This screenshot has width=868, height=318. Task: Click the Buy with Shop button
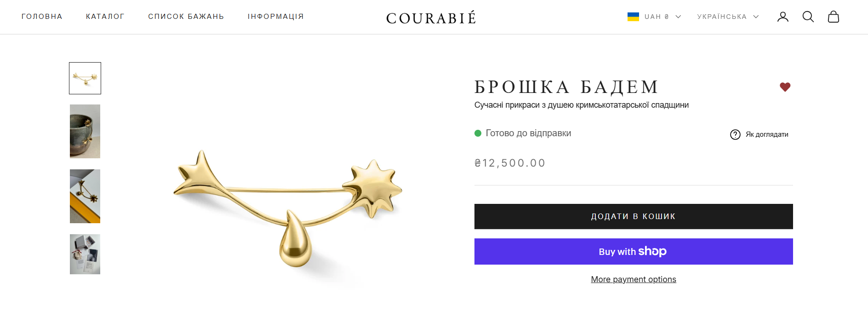(x=634, y=251)
